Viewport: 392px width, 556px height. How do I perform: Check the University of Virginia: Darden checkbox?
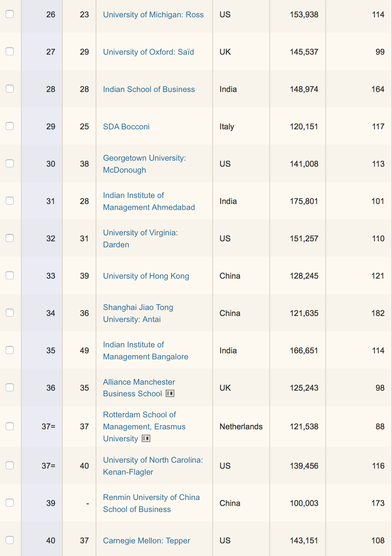(10, 238)
